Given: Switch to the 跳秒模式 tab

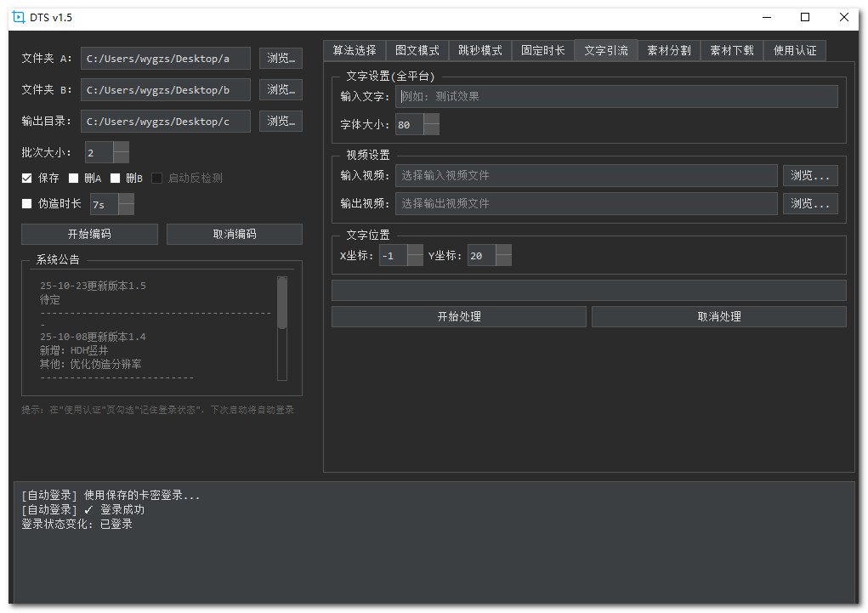Looking at the screenshot, I should 480,50.
